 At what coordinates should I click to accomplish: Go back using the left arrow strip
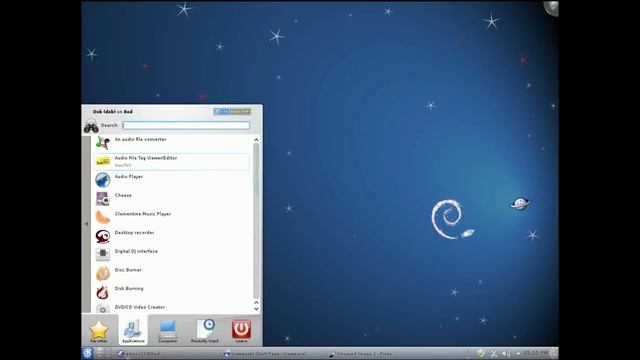coord(86,224)
